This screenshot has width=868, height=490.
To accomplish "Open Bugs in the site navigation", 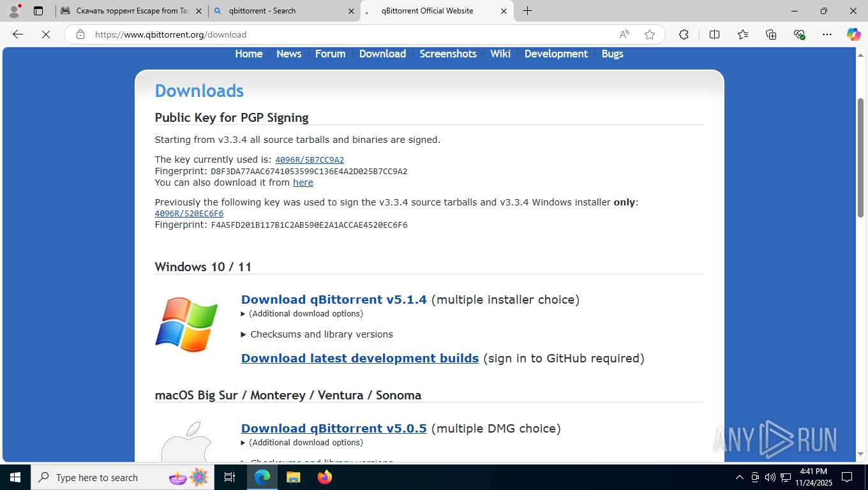I will [x=612, y=54].
